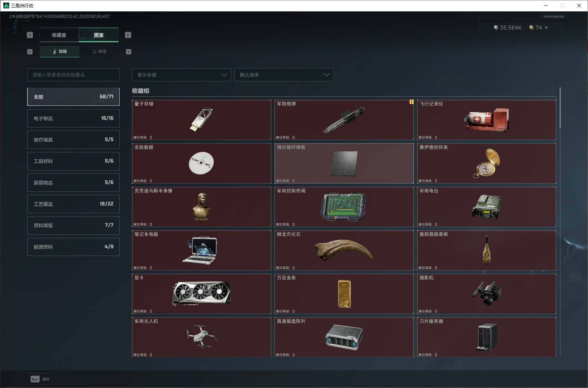The width and height of the screenshot is (588, 388).
Task: Select the 实验数据 disc item
Action: 201,163
